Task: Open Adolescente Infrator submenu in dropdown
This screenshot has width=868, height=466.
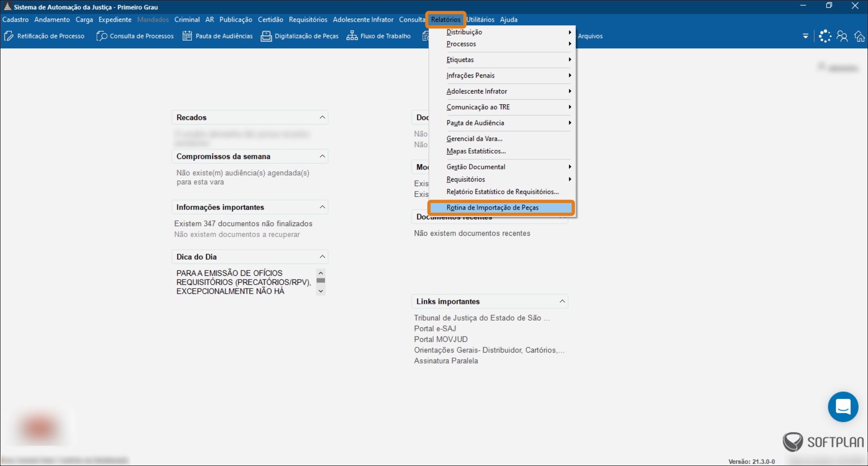Action: click(x=502, y=91)
